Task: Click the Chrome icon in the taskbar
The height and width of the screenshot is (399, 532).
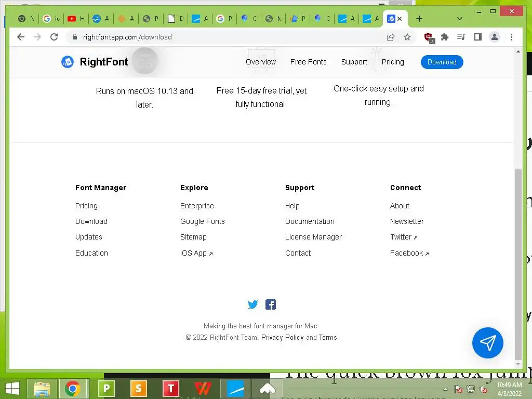Action: (x=73, y=389)
